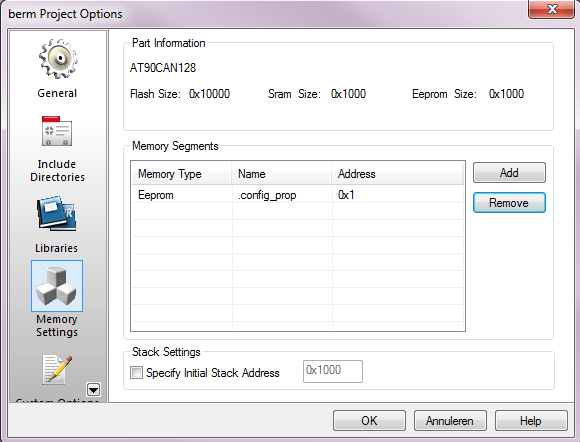Close the berm Project Options dialog
580x442 pixels.
[x=551, y=9]
